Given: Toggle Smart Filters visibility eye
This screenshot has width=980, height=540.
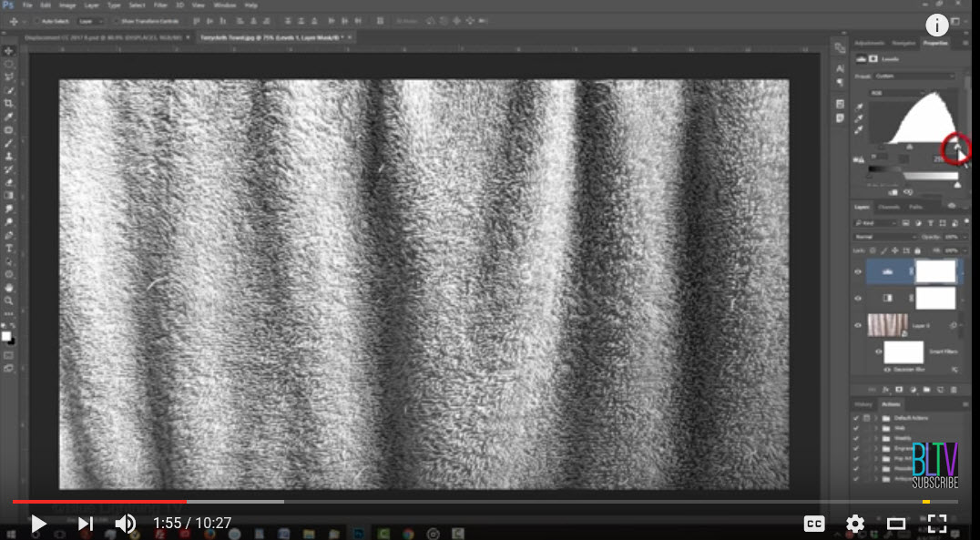Looking at the screenshot, I should pyautogui.click(x=879, y=352).
